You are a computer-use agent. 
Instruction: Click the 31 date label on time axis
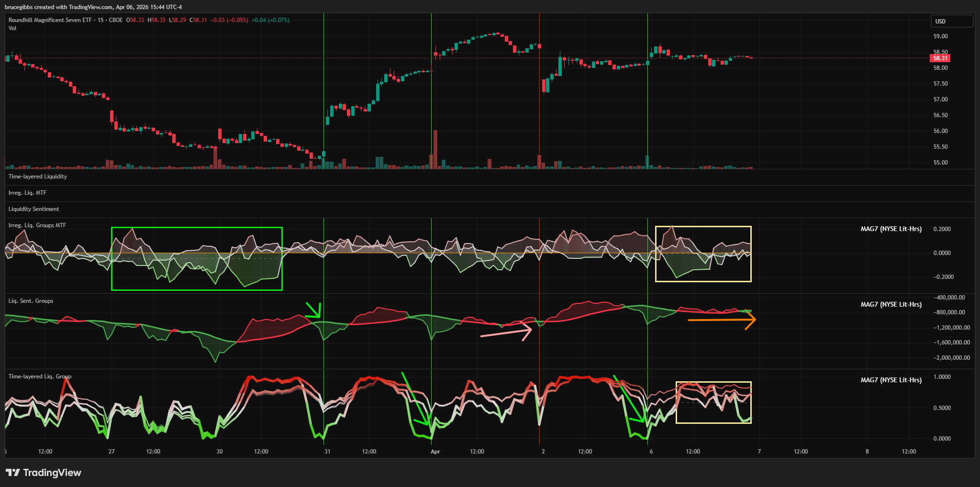[327, 452]
